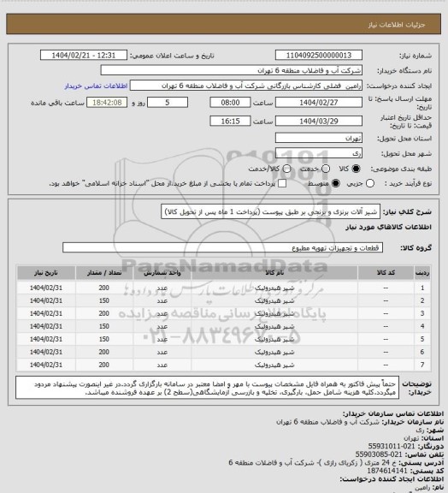Click شیر هیدرولیک in row 7
This screenshot has width=448, height=493.
274,365
